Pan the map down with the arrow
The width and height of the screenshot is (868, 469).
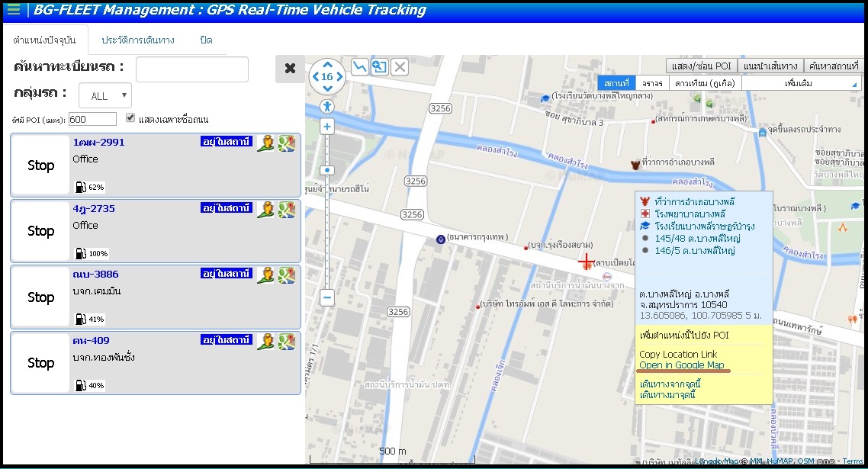(x=327, y=88)
